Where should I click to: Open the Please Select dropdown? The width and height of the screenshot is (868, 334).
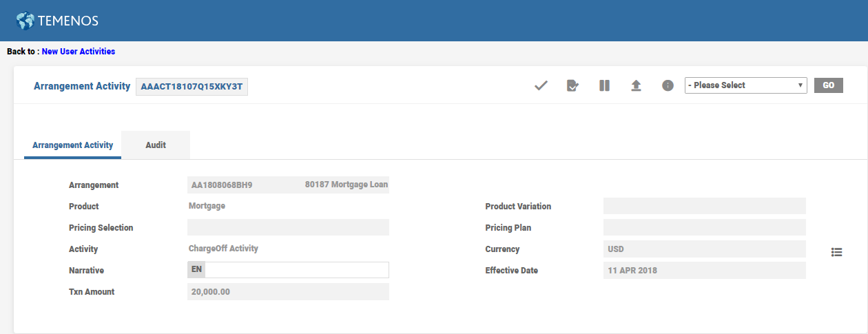(x=745, y=85)
